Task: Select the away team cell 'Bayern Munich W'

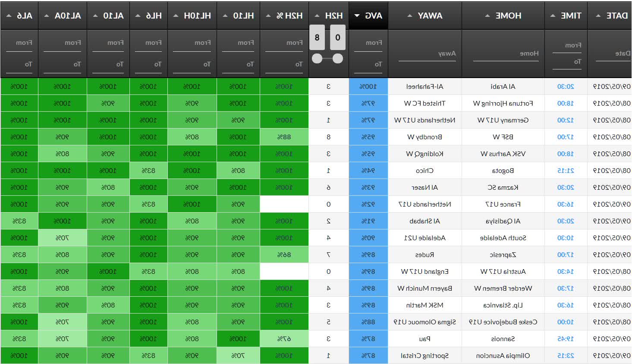Action: tap(425, 289)
